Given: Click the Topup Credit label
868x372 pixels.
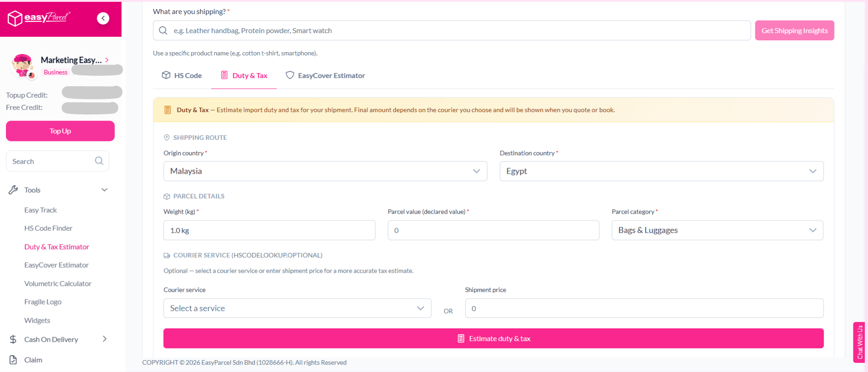Looking at the screenshot, I should click(27, 95).
